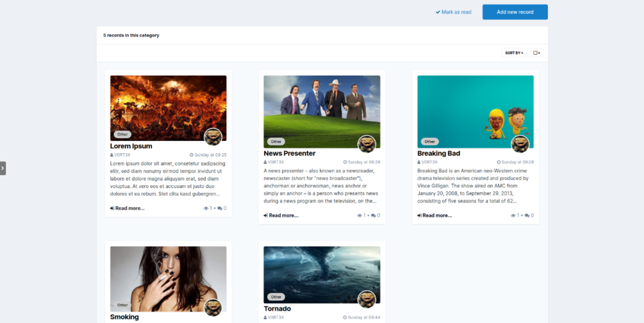Click Read more on Lorem Ipsum card
The image size is (644, 323).
pyautogui.click(x=128, y=208)
